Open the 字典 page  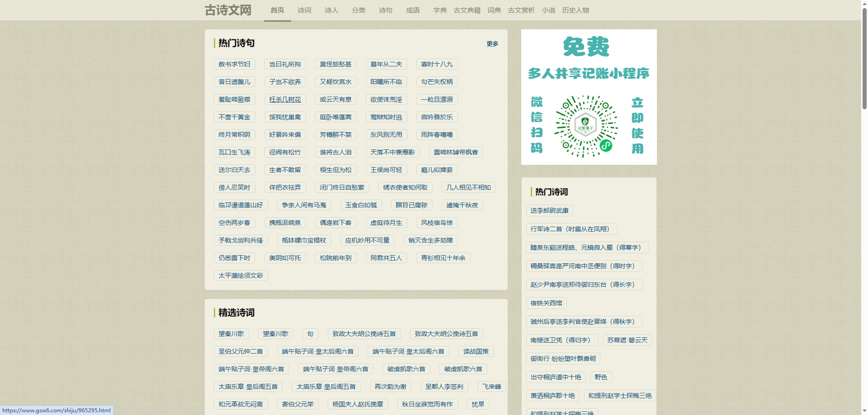click(439, 10)
